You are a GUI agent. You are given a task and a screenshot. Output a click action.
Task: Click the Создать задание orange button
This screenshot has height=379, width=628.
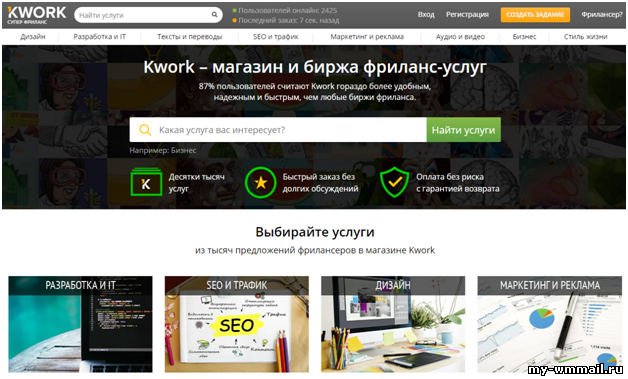pyautogui.click(x=535, y=15)
